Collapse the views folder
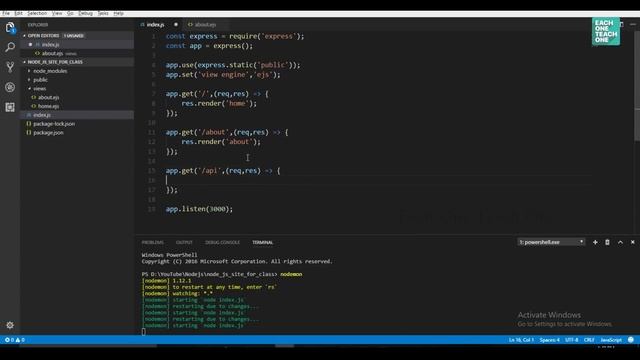The height and width of the screenshot is (360, 640). pyautogui.click(x=40, y=89)
